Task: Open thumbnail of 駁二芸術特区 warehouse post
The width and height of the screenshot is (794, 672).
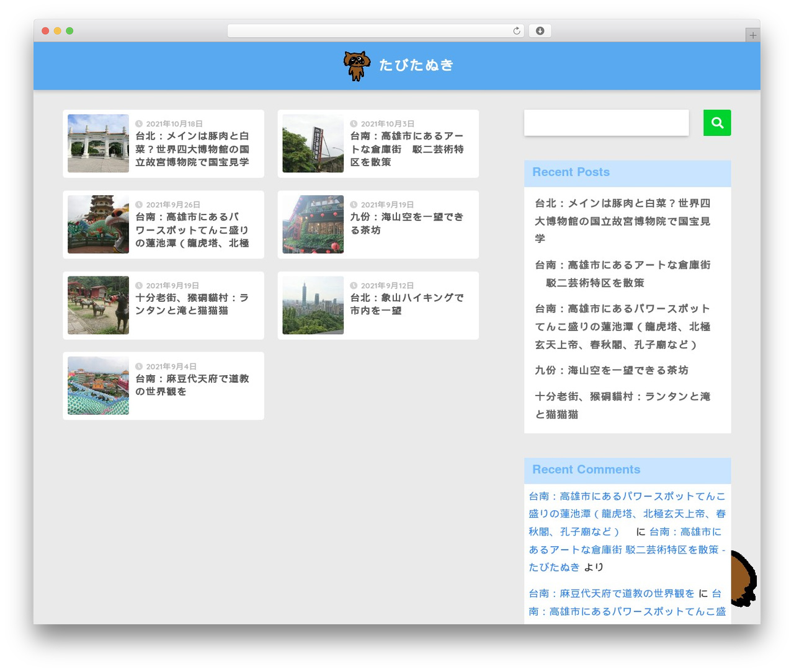Action: [x=313, y=143]
